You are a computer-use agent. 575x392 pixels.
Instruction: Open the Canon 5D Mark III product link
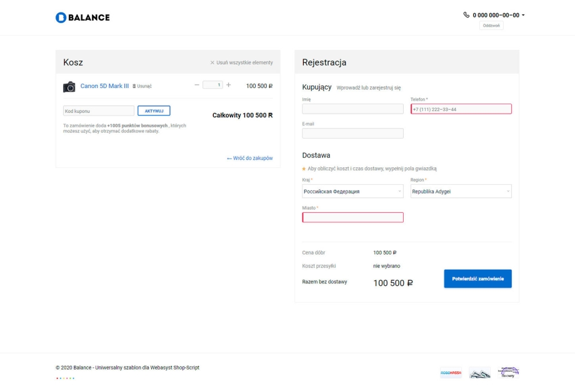click(x=104, y=86)
